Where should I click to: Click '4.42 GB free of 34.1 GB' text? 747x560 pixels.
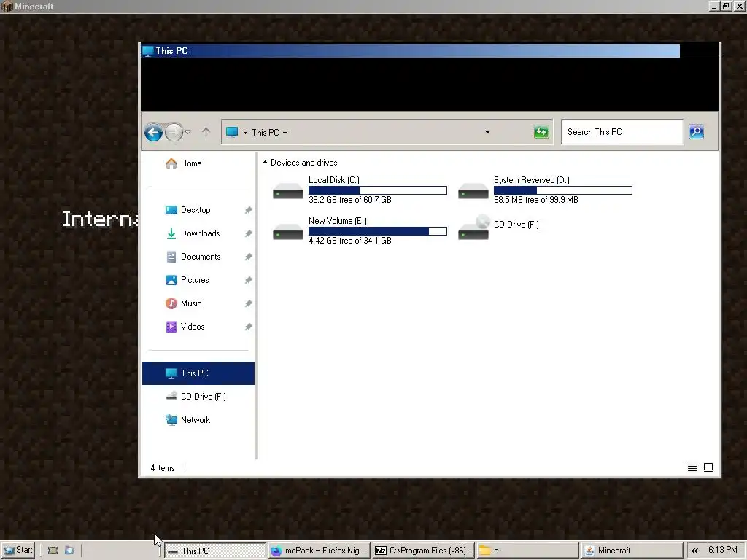350,241
